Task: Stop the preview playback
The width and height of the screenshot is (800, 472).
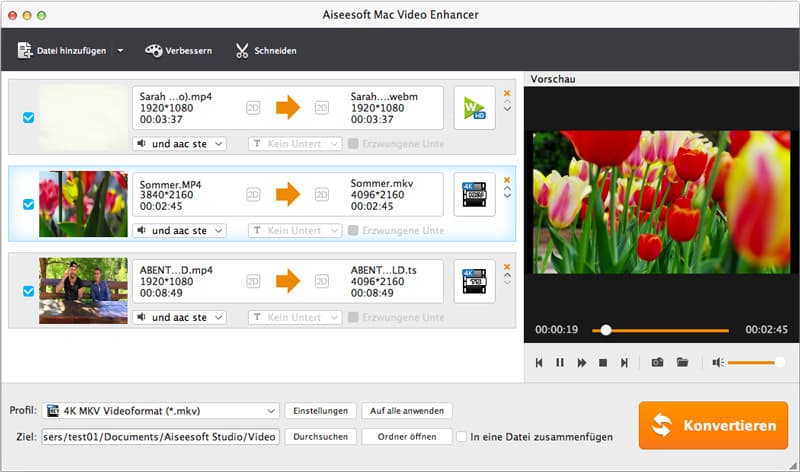Action: [x=603, y=362]
